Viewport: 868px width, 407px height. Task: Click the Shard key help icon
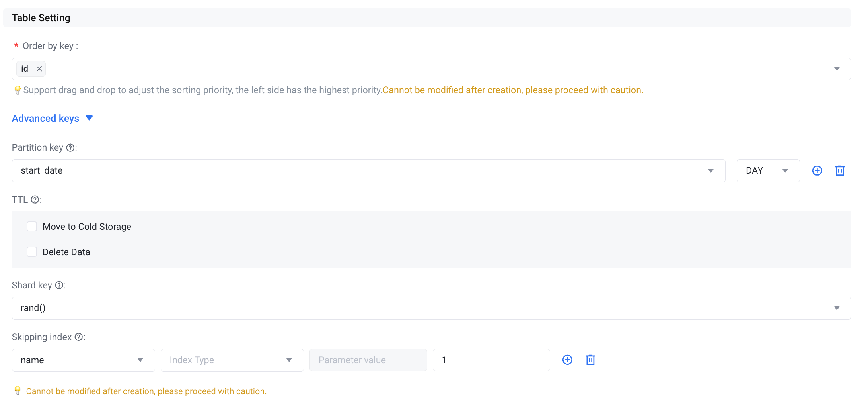pyautogui.click(x=59, y=285)
